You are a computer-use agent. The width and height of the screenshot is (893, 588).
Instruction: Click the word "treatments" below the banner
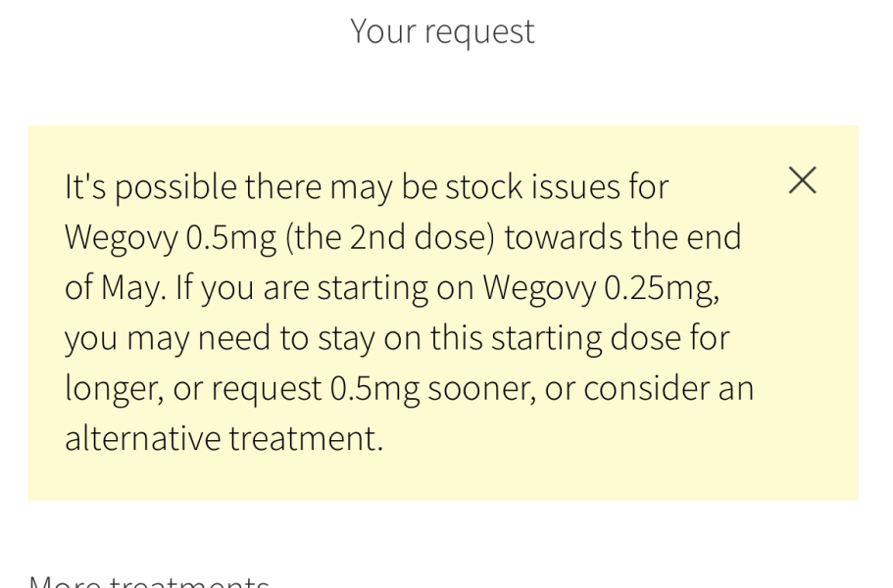click(x=189, y=581)
